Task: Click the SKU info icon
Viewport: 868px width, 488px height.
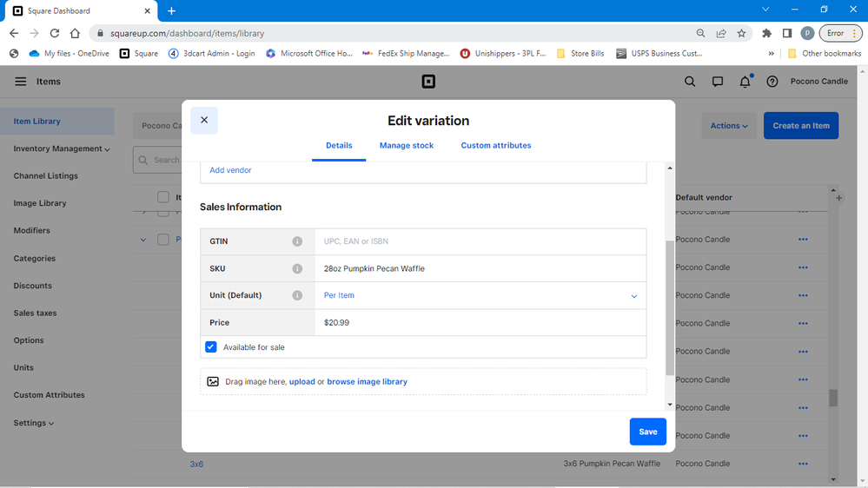Action: coord(297,268)
